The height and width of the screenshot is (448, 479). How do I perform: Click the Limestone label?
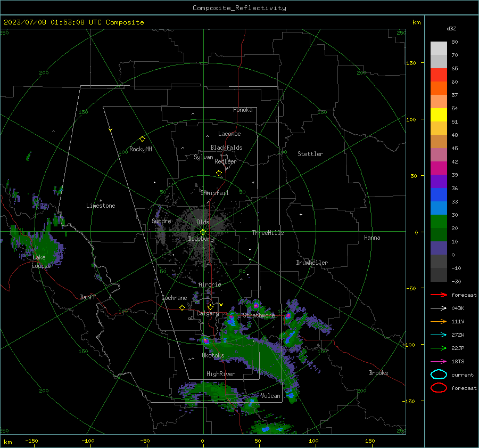tap(101, 206)
